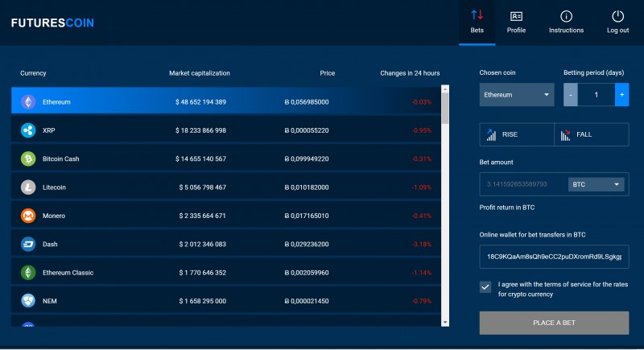This screenshot has width=644, height=350.
Task: Select the NEM currency name
Action: click(49, 301)
